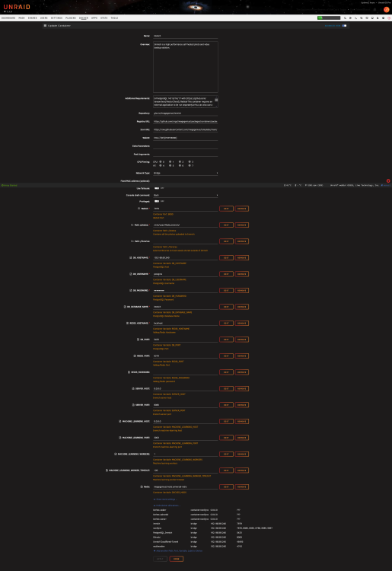
Task: Click Remove for the Mods variable
Action: pos(242,487)
